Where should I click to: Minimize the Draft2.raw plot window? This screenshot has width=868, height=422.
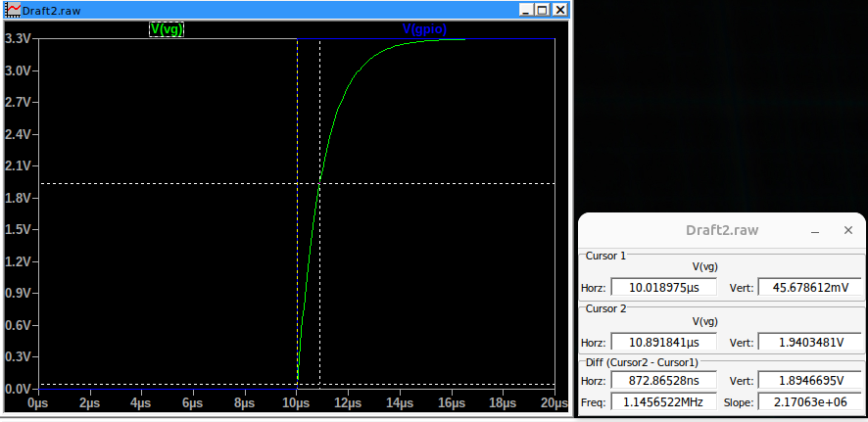point(525,9)
